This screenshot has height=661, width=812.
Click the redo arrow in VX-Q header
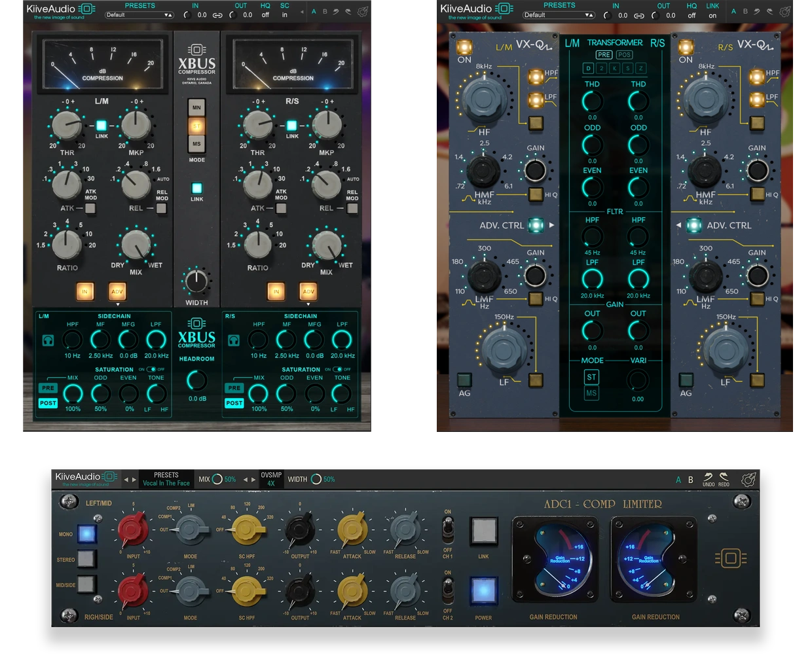769,11
